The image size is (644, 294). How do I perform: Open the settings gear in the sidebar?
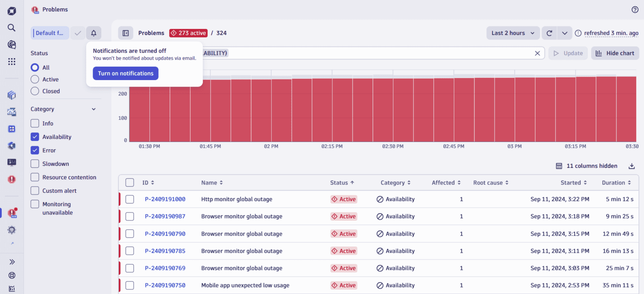point(12,230)
